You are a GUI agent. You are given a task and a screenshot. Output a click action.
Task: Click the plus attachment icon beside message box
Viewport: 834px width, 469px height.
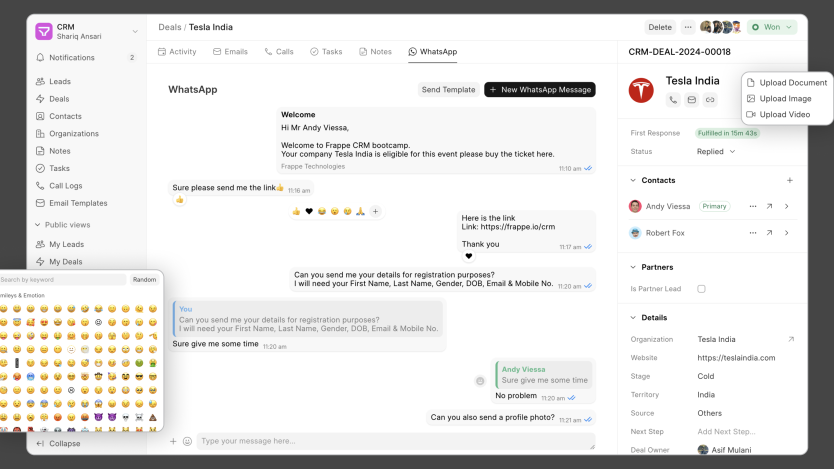click(x=173, y=441)
